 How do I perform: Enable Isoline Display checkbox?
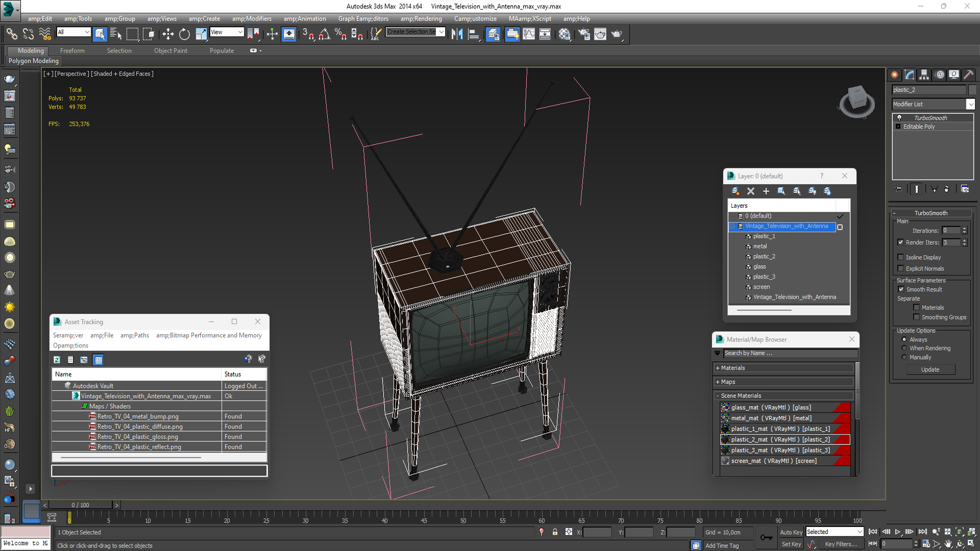pos(900,257)
